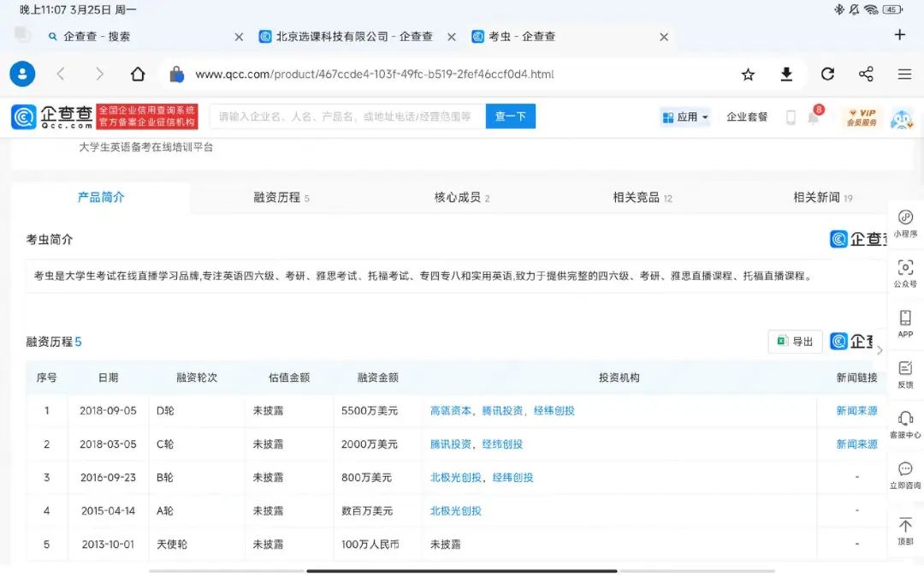The height and width of the screenshot is (578, 924).
Task: Expand the 应用 dropdown
Action: (684, 116)
